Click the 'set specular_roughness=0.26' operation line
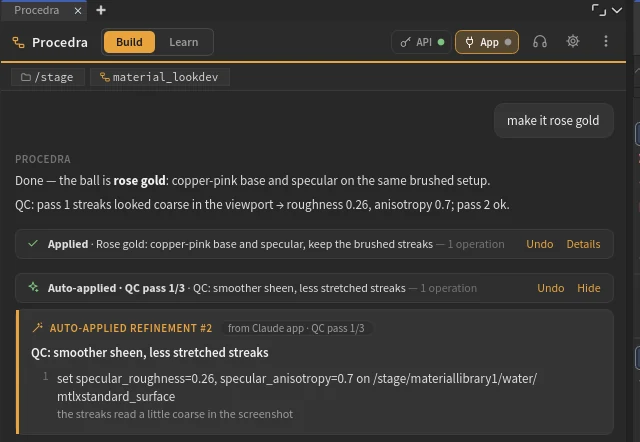Viewport: 640px width, 442px height. point(297,387)
